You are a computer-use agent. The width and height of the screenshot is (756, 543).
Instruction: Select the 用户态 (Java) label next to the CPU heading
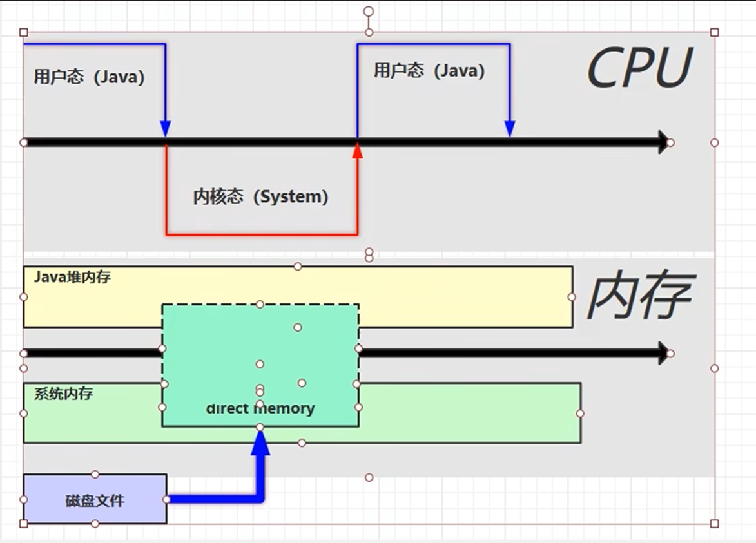click(429, 71)
